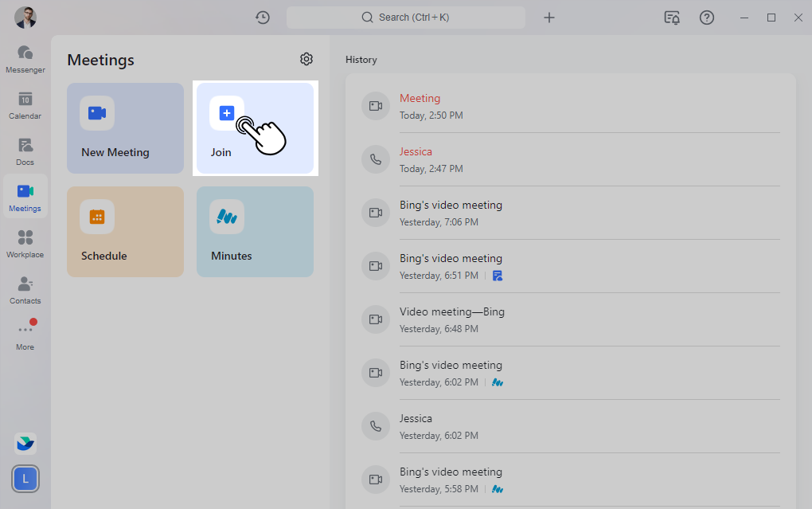812x509 pixels.
Task: Click the Join meeting button
Action: point(255,128)
